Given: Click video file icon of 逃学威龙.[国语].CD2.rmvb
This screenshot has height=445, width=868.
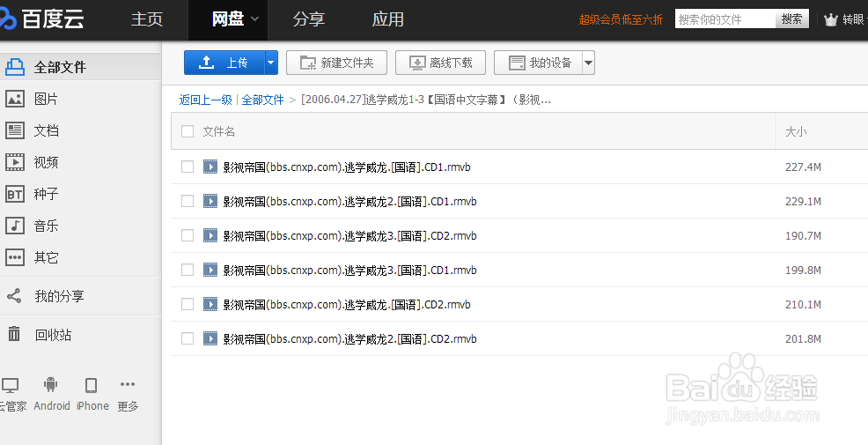Looking at the screenshot, I should tap(210, 304).
